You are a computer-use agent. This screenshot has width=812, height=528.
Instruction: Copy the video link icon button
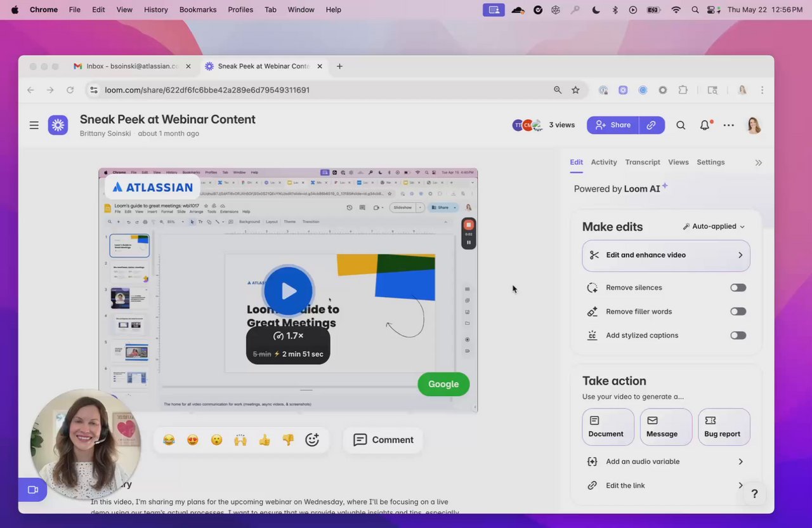[652, 125]
